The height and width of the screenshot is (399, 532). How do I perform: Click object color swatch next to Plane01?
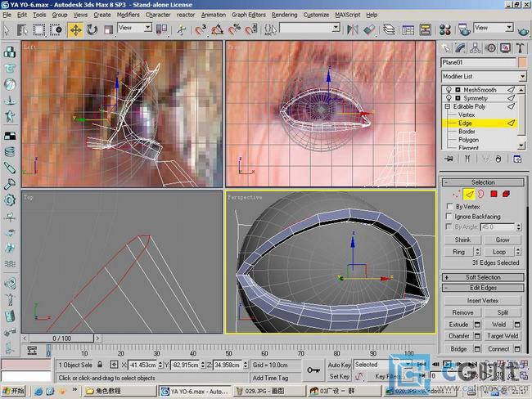coord(522,62)
